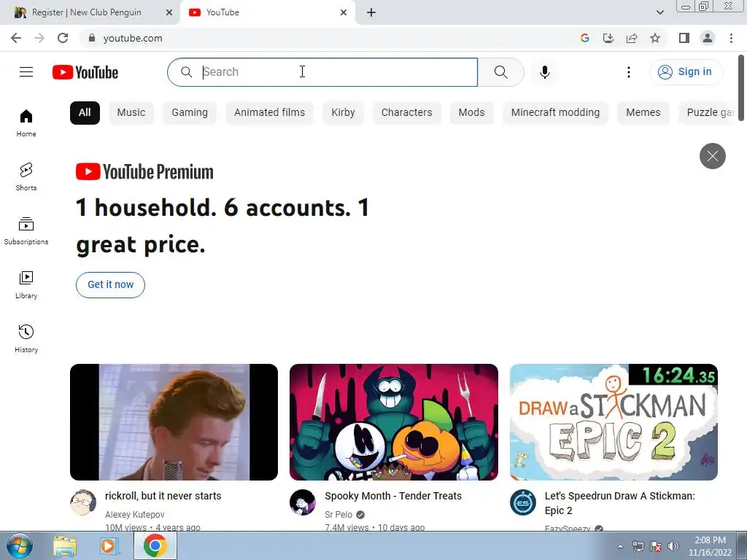The image size is (747, 560).
Task: Click the install app icon in address bar
Action: click(608, 38)
